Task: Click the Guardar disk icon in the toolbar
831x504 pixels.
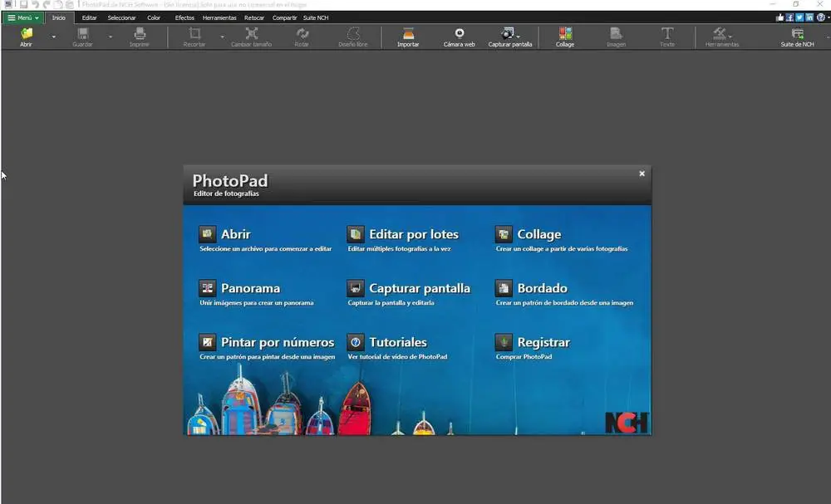Action: coord(82,34)
